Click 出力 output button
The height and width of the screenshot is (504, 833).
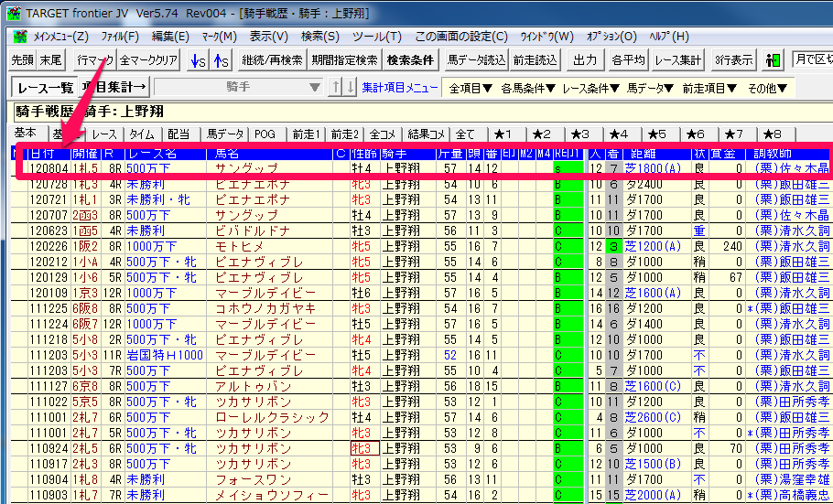585,60
